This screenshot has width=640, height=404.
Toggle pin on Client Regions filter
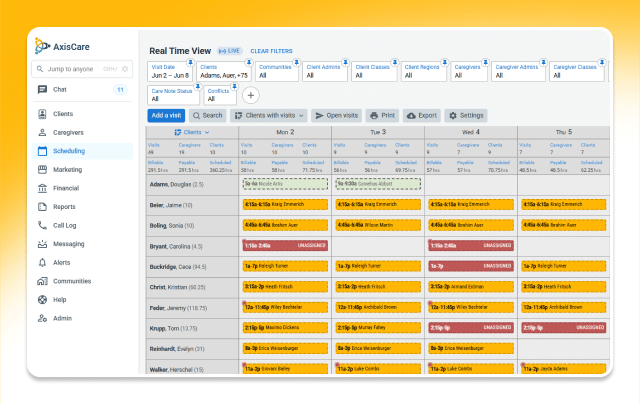click(x=444, y=62)
